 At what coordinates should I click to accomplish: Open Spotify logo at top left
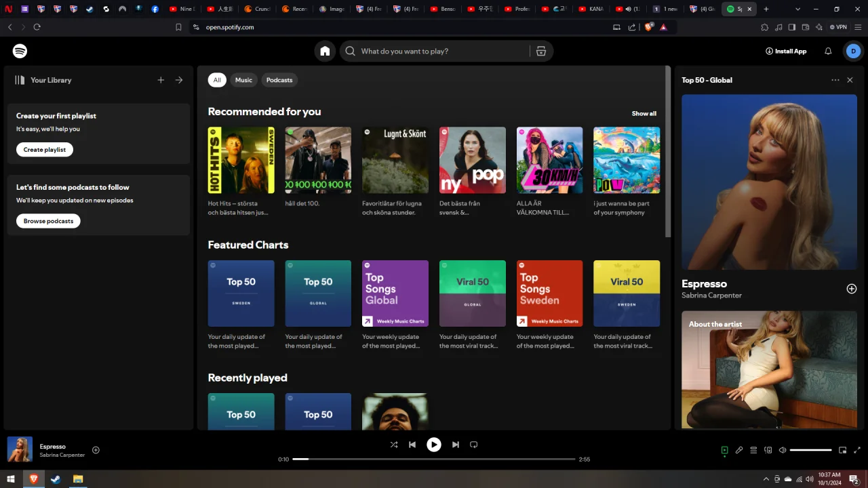[x=20, y=51]
